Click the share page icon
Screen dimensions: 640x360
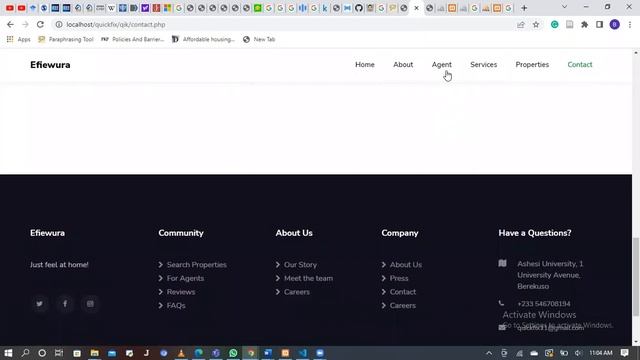[x=520, y=24]
